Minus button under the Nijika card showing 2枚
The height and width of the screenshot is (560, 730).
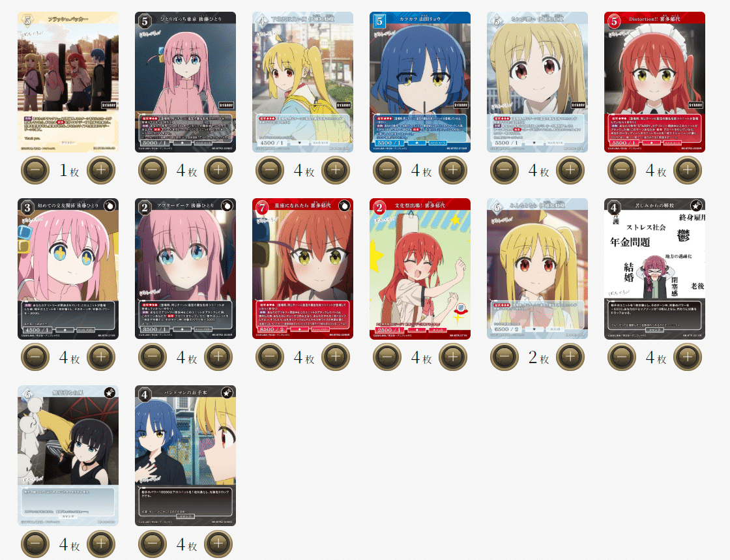point(504,357)
